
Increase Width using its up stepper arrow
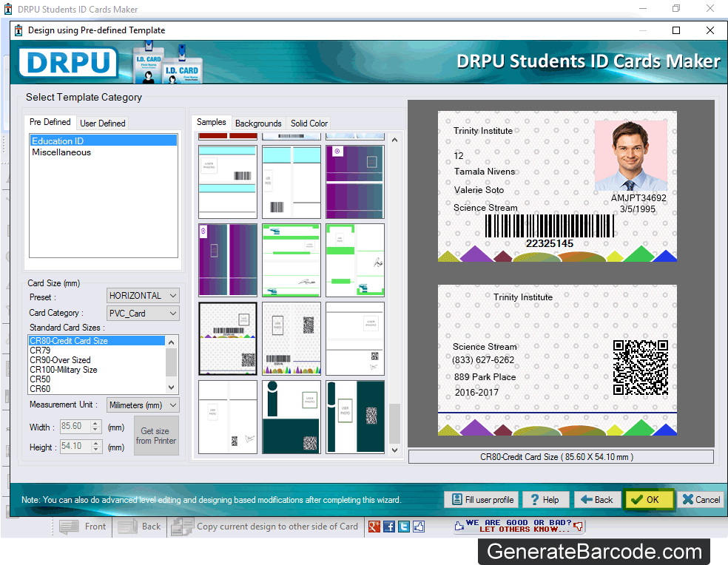coord(95,424)
